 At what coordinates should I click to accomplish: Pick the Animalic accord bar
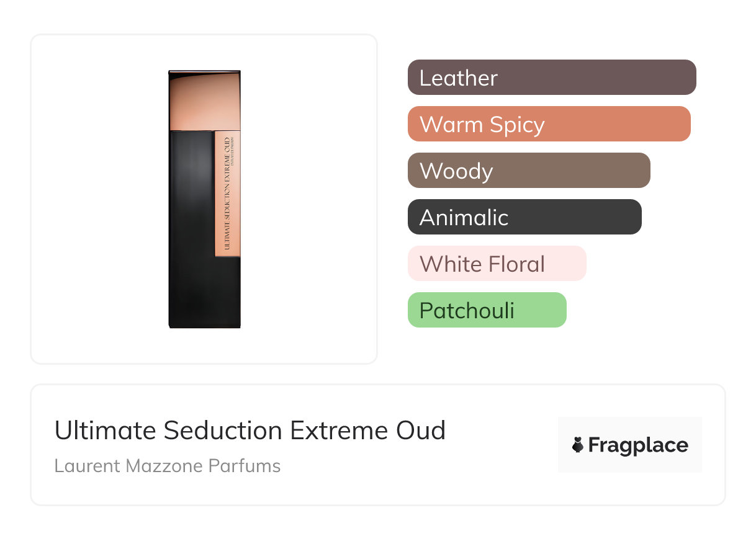click(524, 217)
